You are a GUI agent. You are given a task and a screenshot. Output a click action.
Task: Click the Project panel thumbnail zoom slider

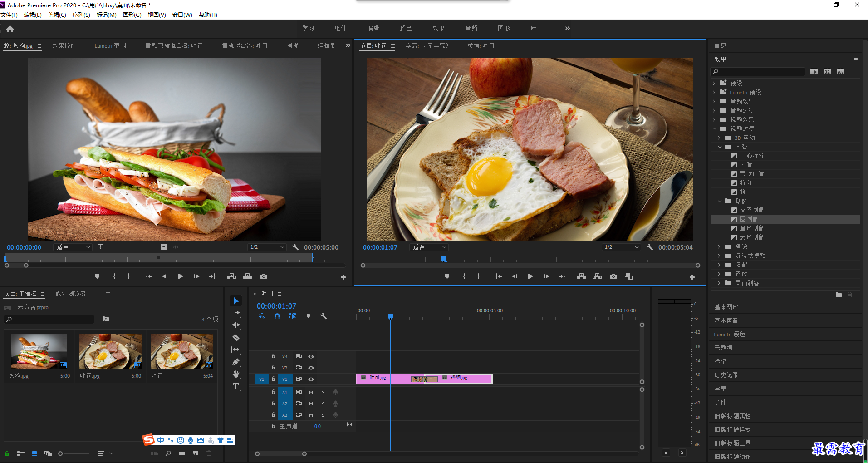[74, 453]
